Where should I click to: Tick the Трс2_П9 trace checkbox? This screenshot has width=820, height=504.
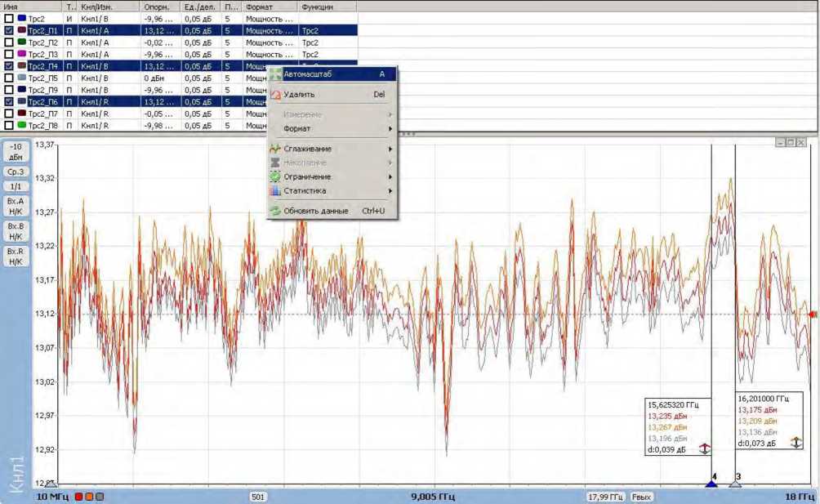click(9, 90)
